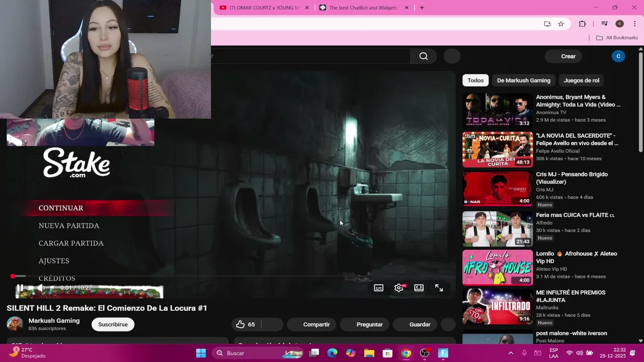The image size is (644, 362).
Task: Bookmark this page with the star icon
Action: 561,24
